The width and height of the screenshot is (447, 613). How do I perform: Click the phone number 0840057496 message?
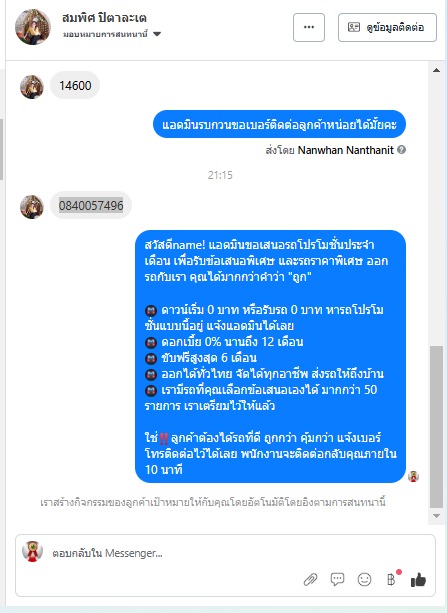pyautogui.click(x=91, y=205)
